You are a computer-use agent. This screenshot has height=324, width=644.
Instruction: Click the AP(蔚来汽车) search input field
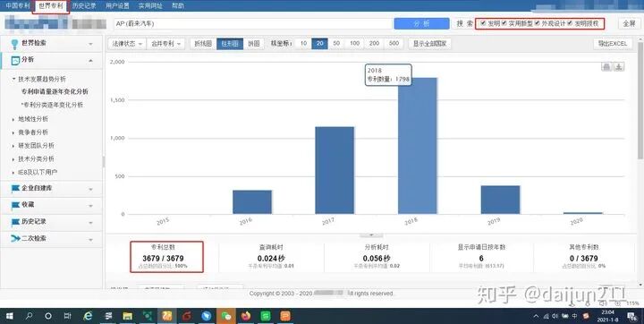pos(253,24)
